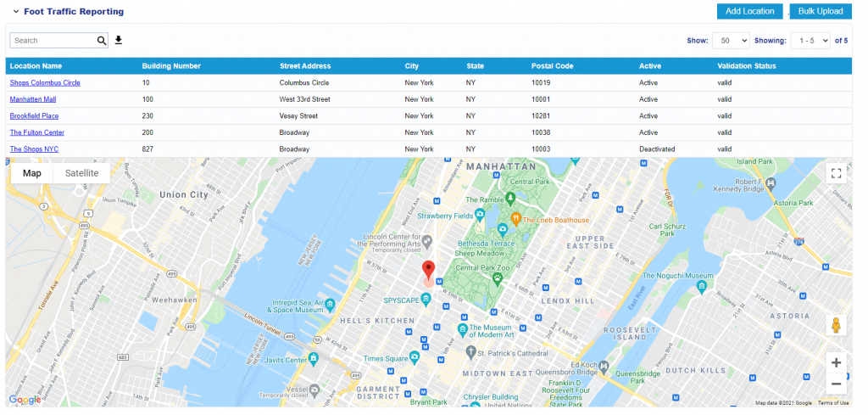The image size is (868, 415).
Task: Open the Show rows dropdown
Action: (731, 41)
